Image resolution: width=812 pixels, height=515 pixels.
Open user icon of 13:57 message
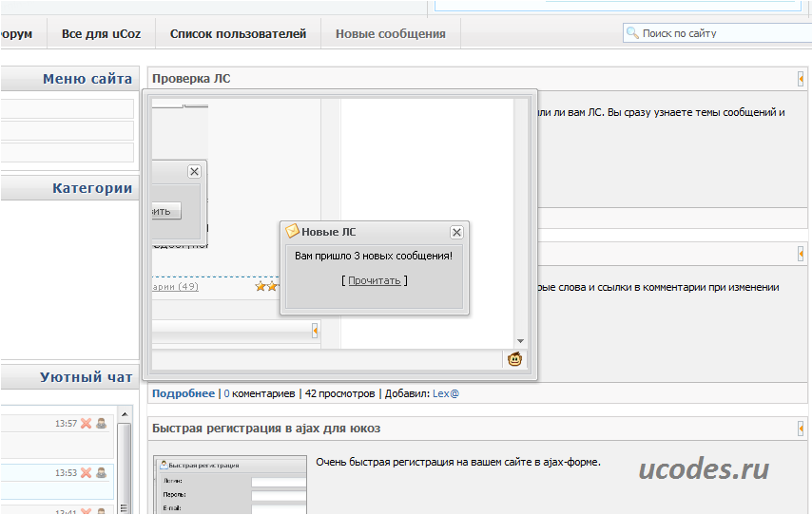click(102, 424)
